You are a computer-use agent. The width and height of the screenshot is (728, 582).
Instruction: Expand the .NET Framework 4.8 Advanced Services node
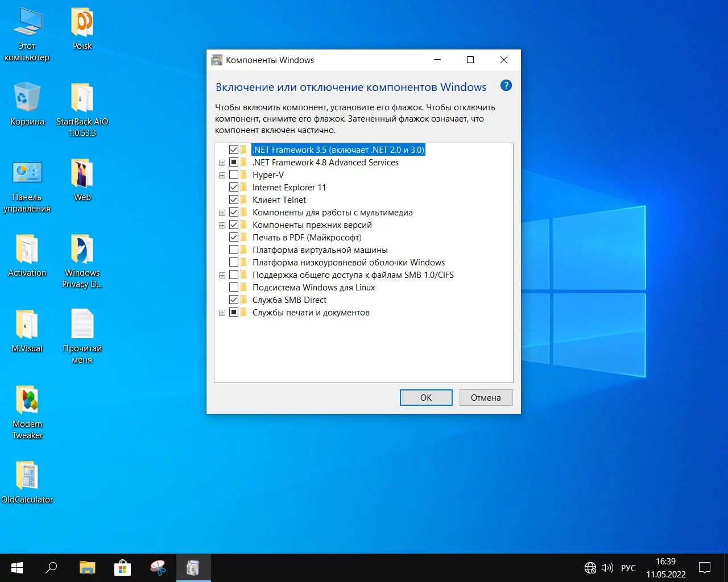coord(222,163)
